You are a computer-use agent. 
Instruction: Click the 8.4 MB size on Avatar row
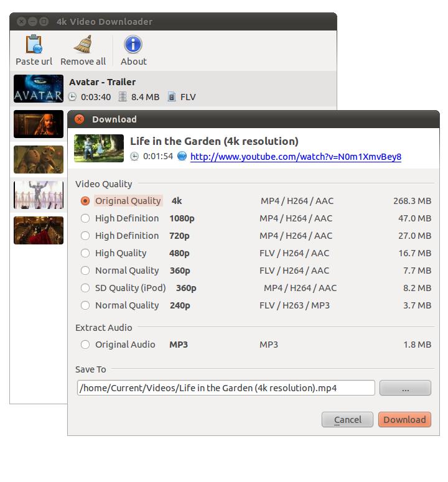tap(145, 97)
